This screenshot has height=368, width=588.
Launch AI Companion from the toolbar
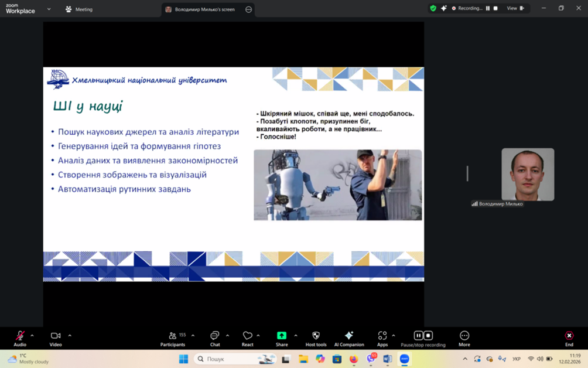coord(349,336)
